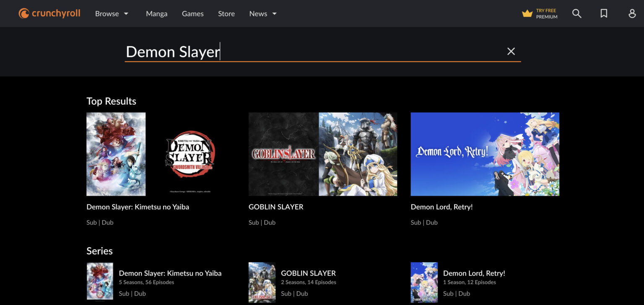The image size is (644, 305).
Task: Open the Games menu item
Action: pos(192,13)
